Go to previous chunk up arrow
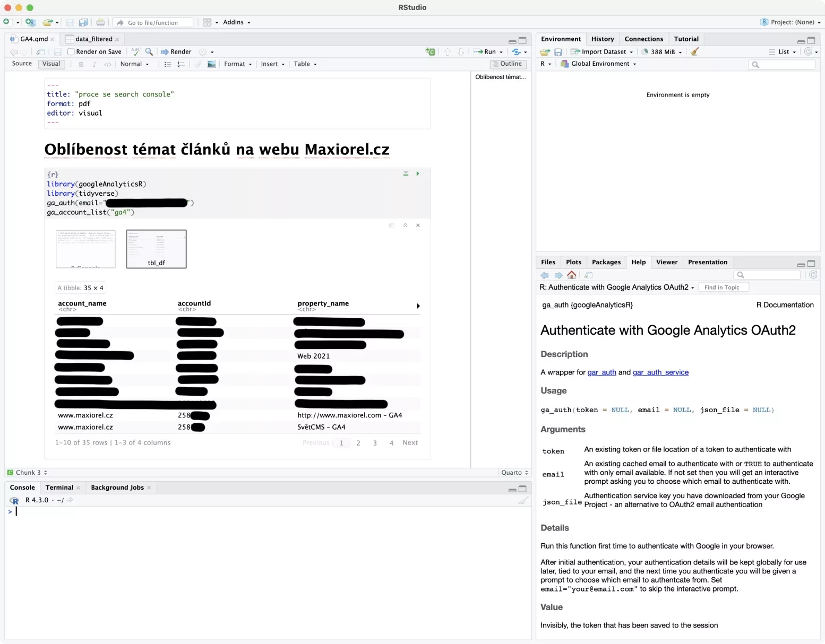The height and width of the screenshot is (644, 825). (447, 52)
